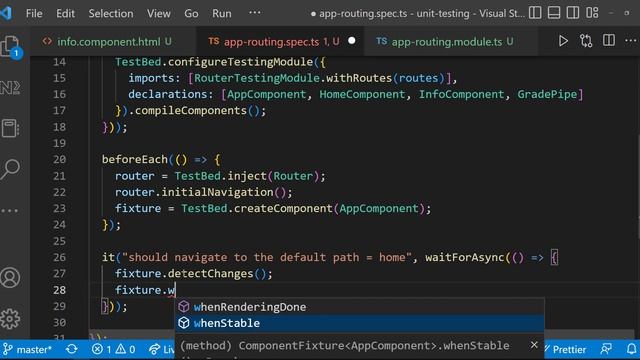The image size is (640, 360).
Task: Click unsaved dot on app-routing.spec.ts tab
Action: (x=352, y=41)
